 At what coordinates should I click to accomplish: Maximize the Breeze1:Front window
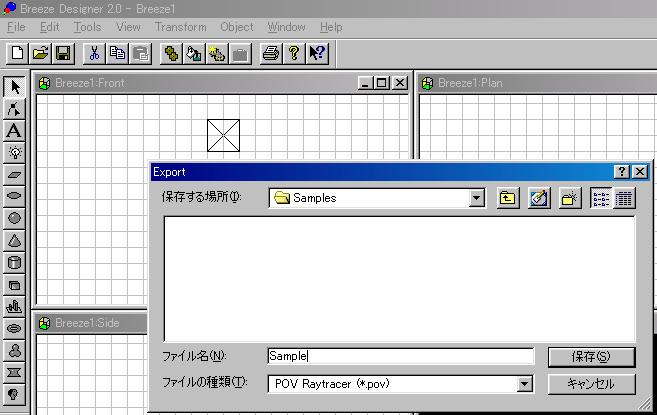click(x=381, y=83)
